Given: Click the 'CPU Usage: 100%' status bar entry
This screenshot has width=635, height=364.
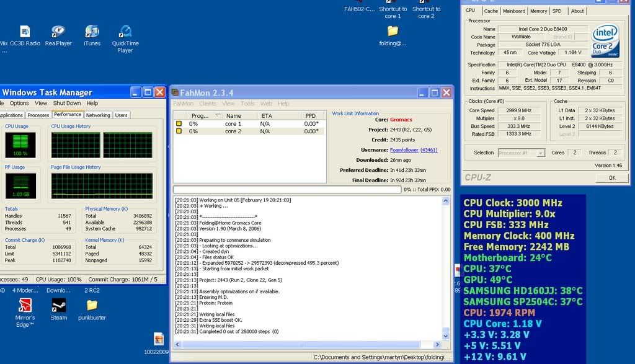Looking at the screenshot, I should coord(58,280).
